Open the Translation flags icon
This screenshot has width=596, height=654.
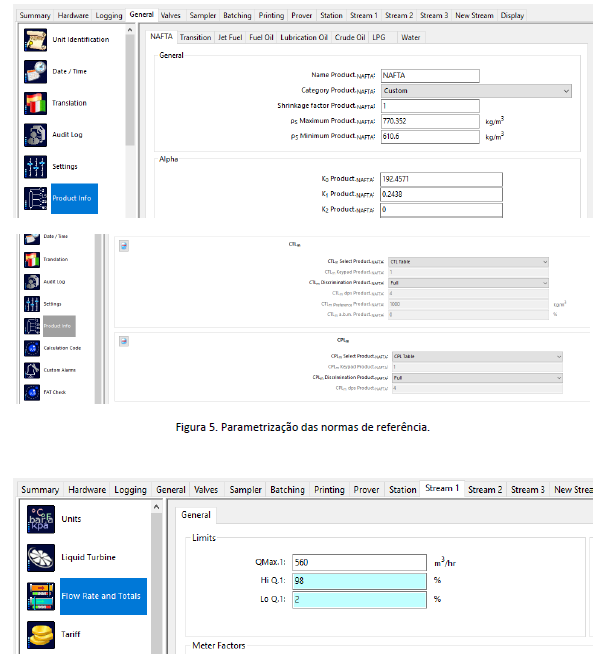pos(35,103)
